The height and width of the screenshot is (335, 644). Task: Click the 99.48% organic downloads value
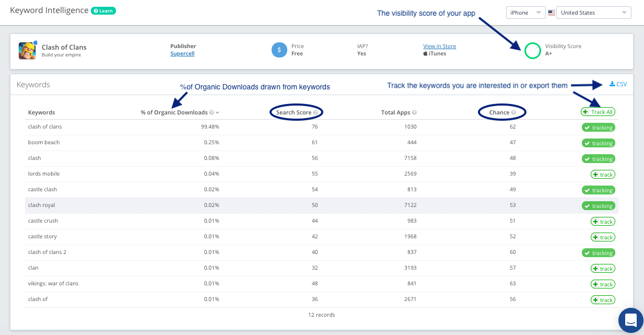pos(210,126)
